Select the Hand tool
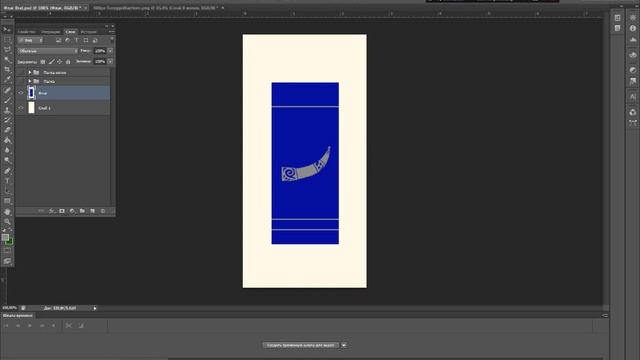This screenshot has width=640, height=360. pyautogui.click(x=7, y=212)
